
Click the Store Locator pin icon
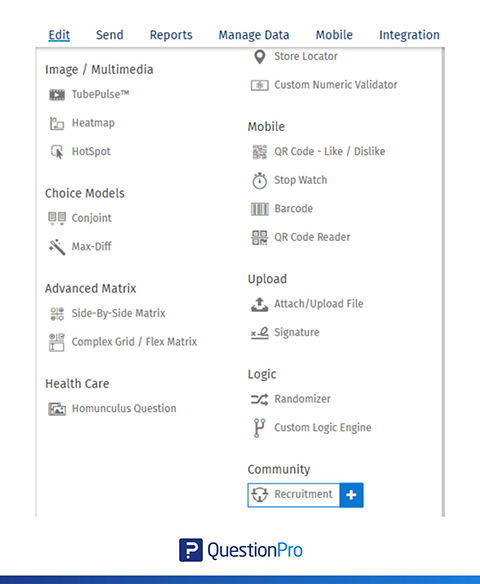point(260,57)
